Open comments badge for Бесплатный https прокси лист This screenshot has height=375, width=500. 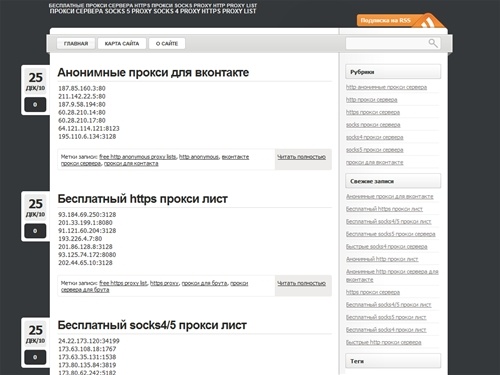(35, 231)
